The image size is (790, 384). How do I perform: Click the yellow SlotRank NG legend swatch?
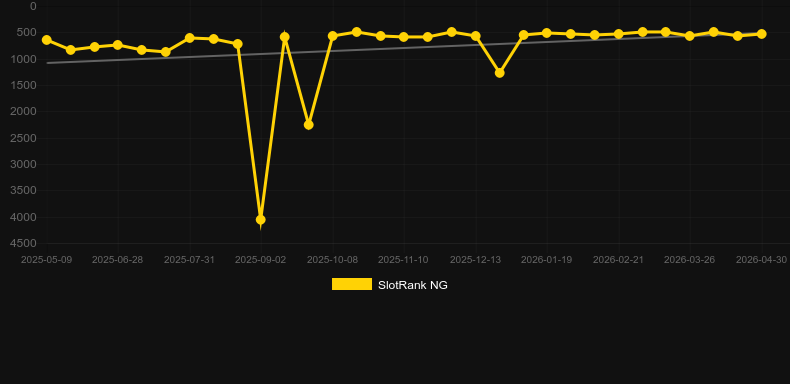(x=352, y=284)
